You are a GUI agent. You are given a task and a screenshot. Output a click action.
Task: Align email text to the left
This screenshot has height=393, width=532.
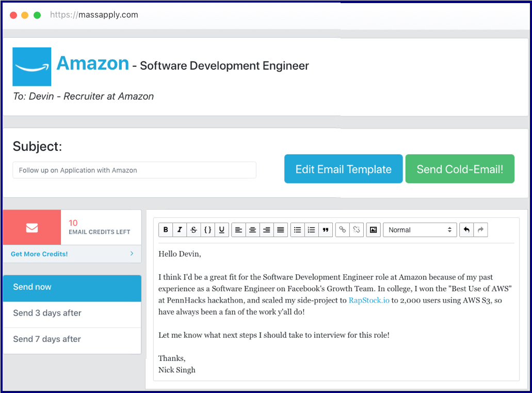238,230
